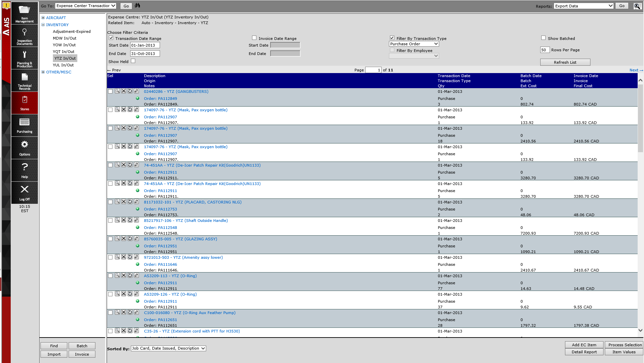The image size is (644, 363).
Task: Click the Refresh List button
Action: pyautogui.click(x=565, y=62)
